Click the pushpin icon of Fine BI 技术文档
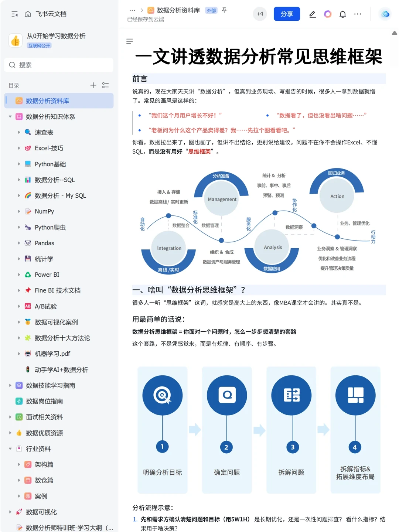 click(28, 290)
